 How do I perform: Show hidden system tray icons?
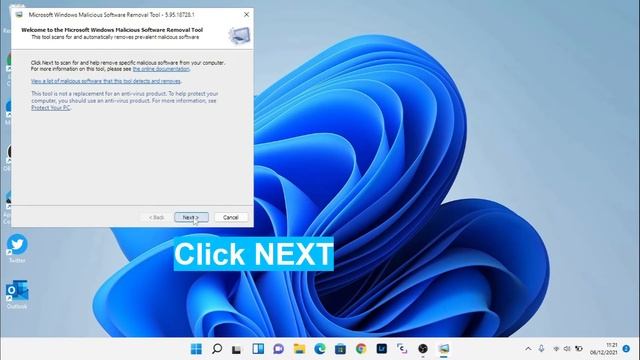coord(528,349)
